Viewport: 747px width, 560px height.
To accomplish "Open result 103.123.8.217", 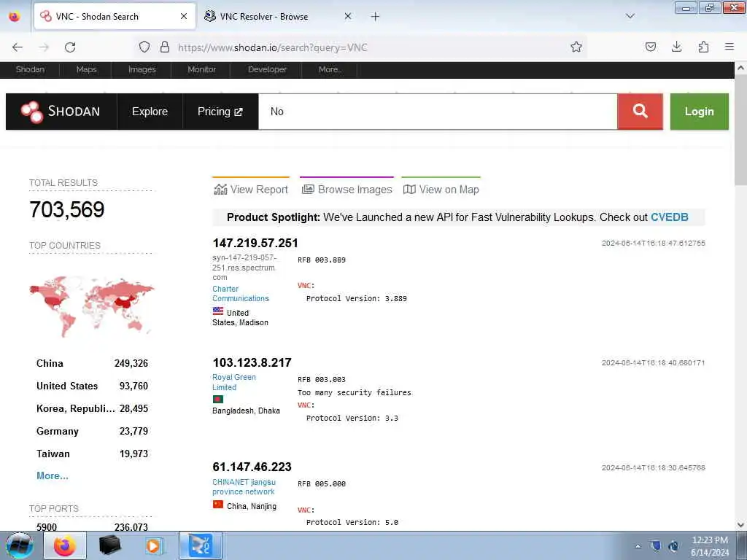I will [x=252, y=362].
